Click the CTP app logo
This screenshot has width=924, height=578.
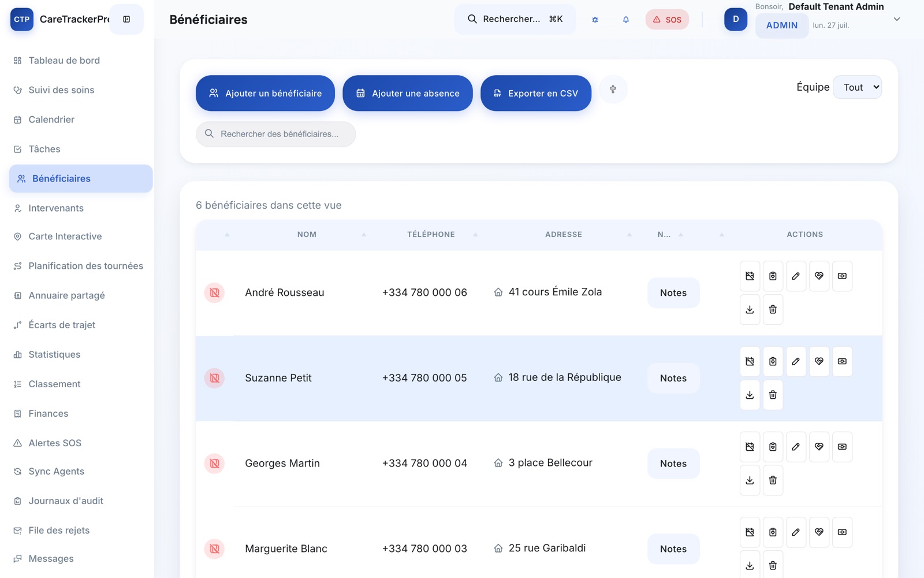22,19
